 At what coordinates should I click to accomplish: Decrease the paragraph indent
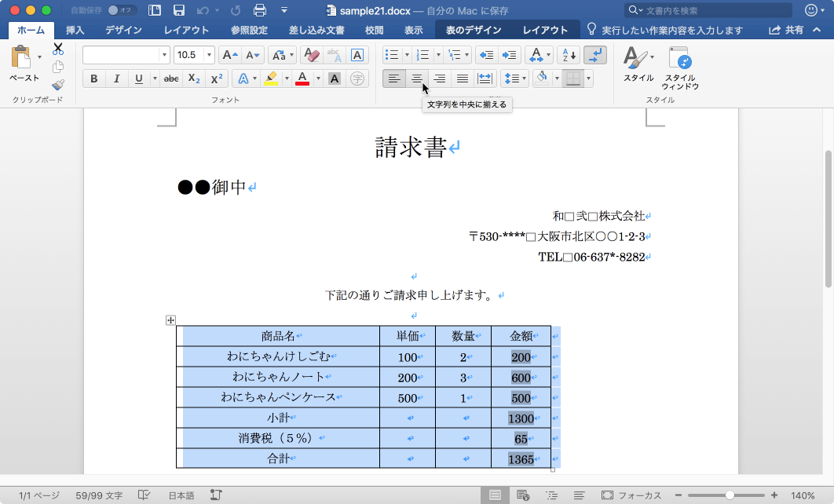(486, 55)
